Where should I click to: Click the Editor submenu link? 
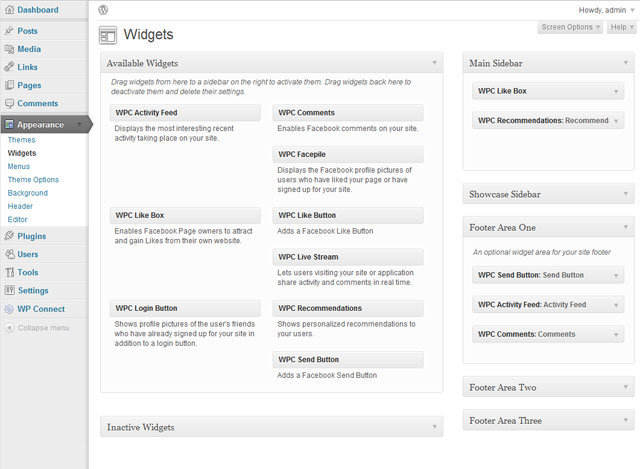tap(17, 219)
